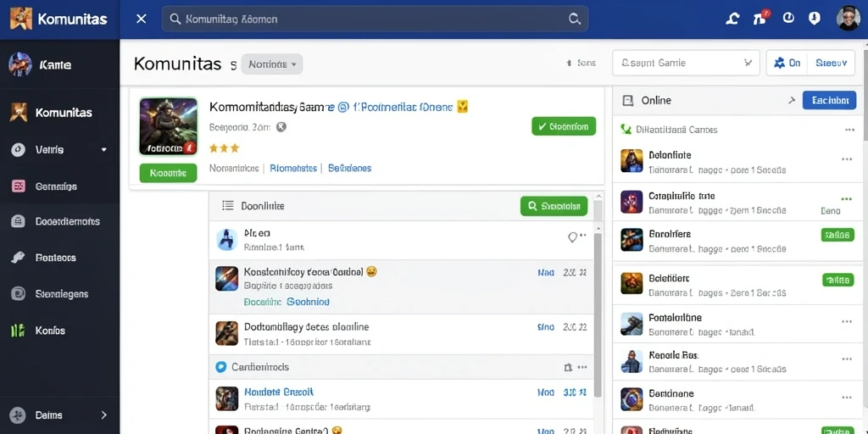Click the location pin icon in Alreo row
The image size is (868, 434).
coord(572,237)
